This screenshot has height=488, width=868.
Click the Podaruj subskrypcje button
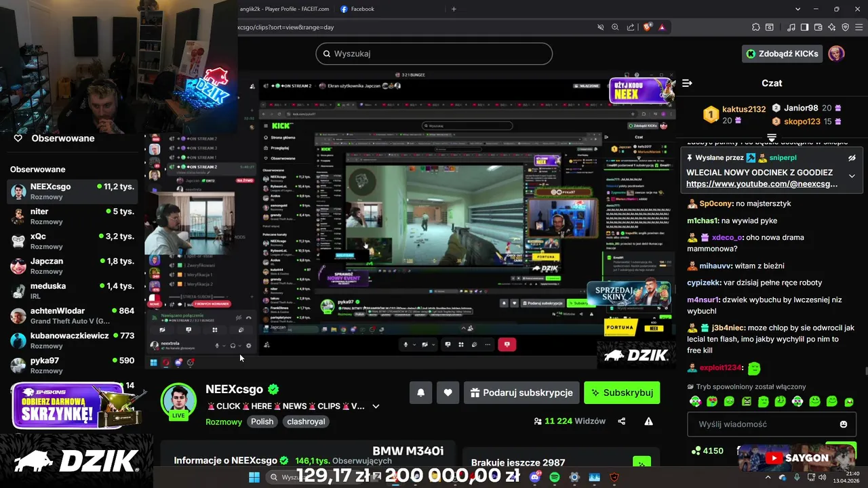pyautogui.click(x=522, y=392)
